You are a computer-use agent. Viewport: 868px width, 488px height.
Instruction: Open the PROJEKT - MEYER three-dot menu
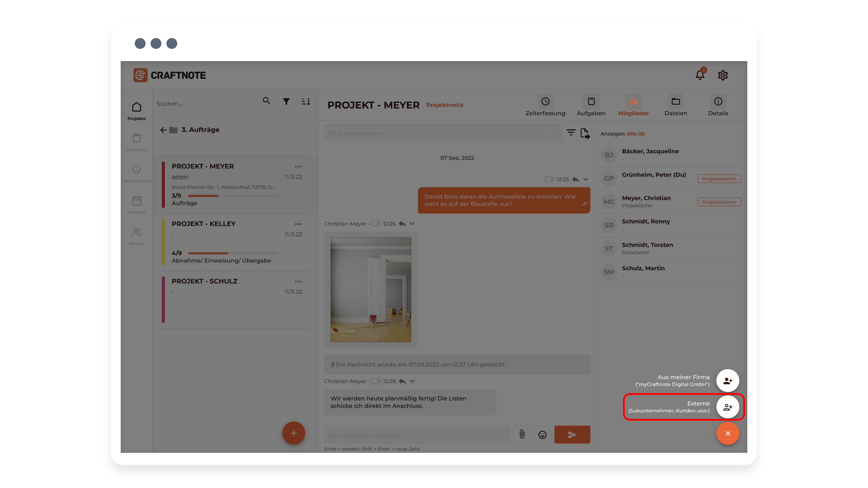tap(298, 166)
